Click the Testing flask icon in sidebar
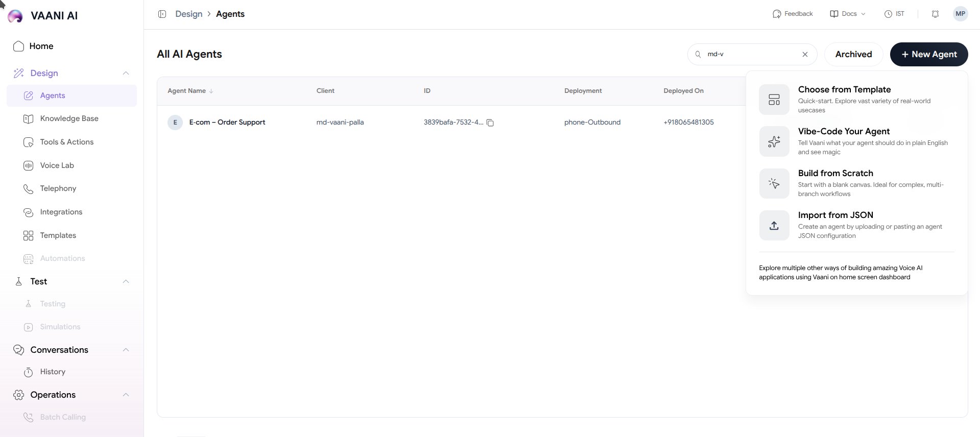Viewport: 980px width, 437px height. pos(29,304)
